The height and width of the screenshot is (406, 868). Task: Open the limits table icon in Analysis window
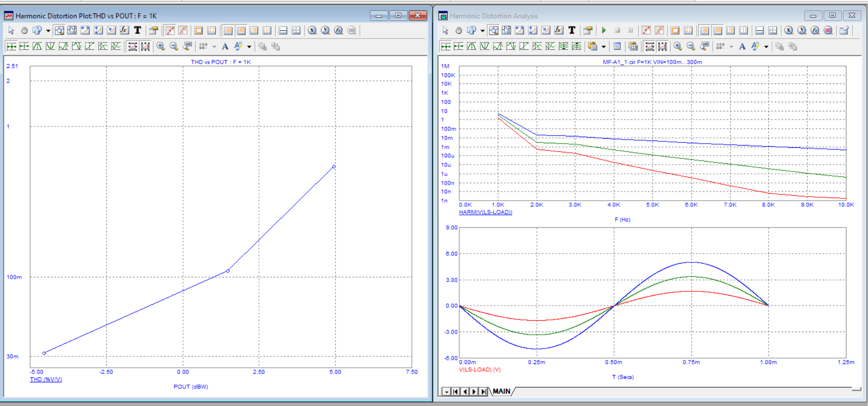click(x=844, y=31)
